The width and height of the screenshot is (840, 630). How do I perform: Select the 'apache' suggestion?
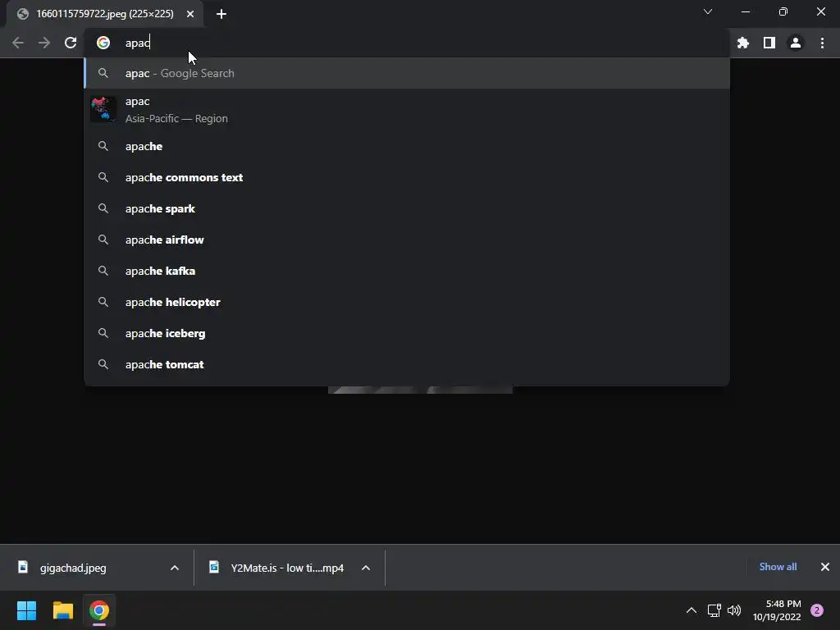[x=407, y=146]
